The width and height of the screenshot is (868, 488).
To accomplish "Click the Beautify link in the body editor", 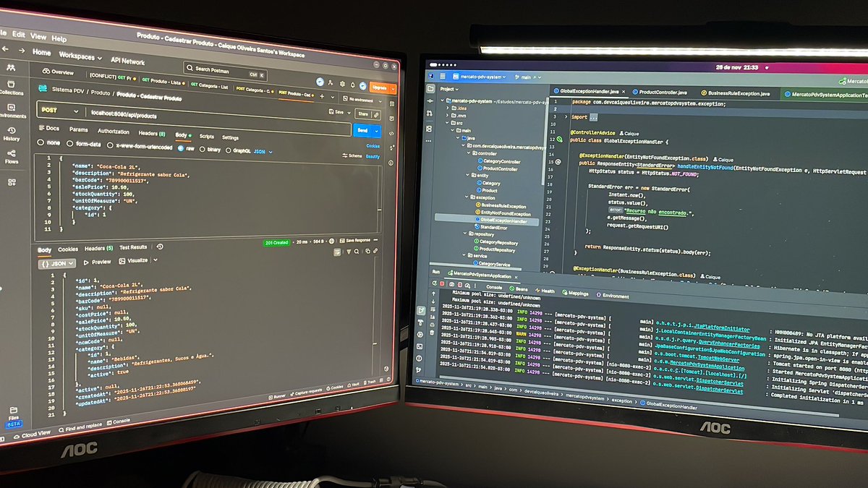I will pos(373,157).
